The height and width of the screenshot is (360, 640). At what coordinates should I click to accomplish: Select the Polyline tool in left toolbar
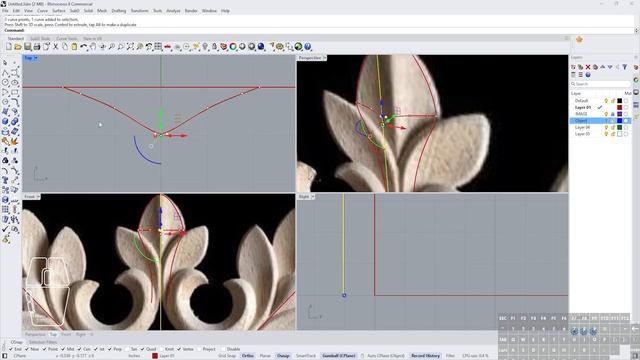[5, 73]
